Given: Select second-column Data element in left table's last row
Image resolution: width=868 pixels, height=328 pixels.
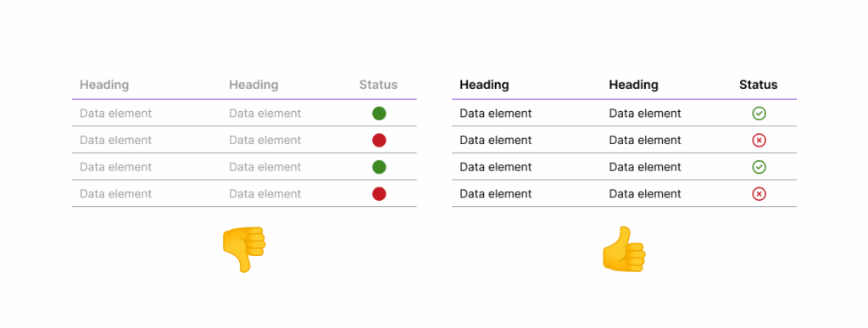Looking at the screenshot, I should click(x=265, y=193).
